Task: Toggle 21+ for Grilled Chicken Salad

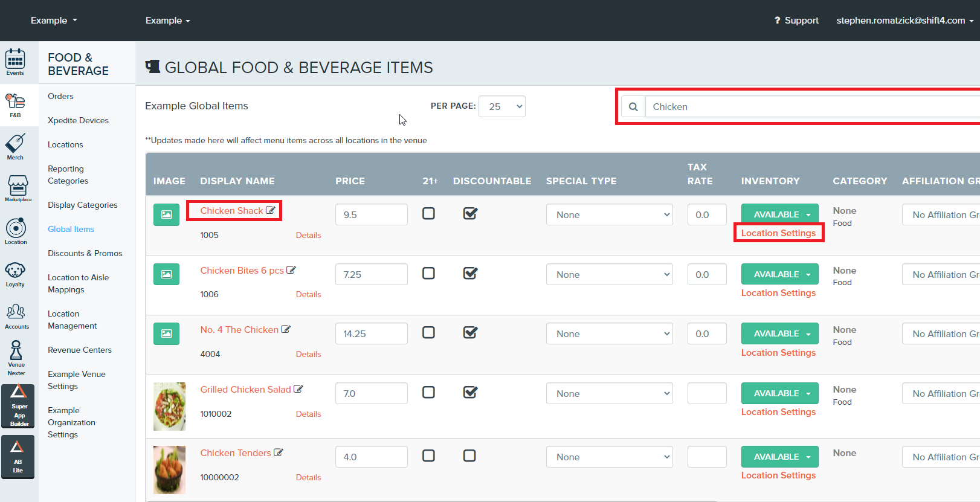Action: point(428,392)
